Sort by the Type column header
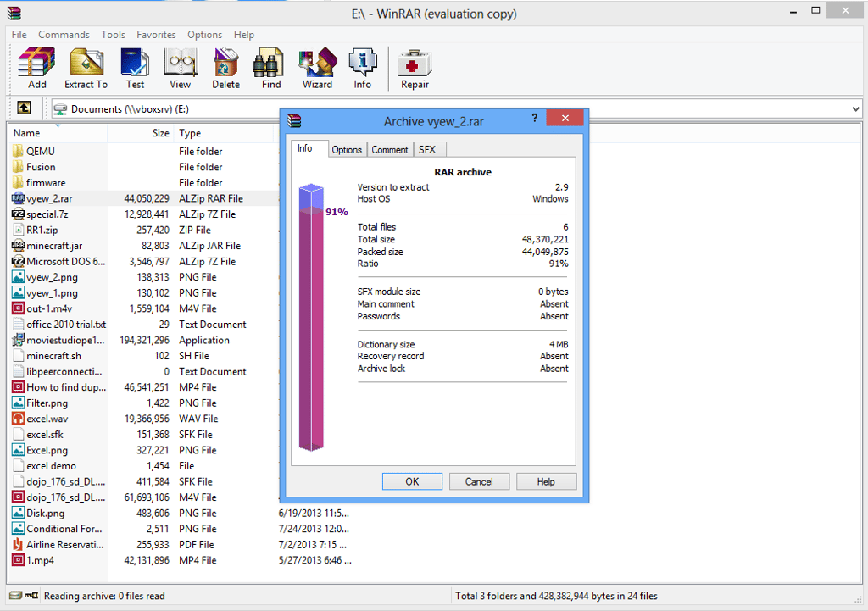Screen dimensions: 868x611 224,133
